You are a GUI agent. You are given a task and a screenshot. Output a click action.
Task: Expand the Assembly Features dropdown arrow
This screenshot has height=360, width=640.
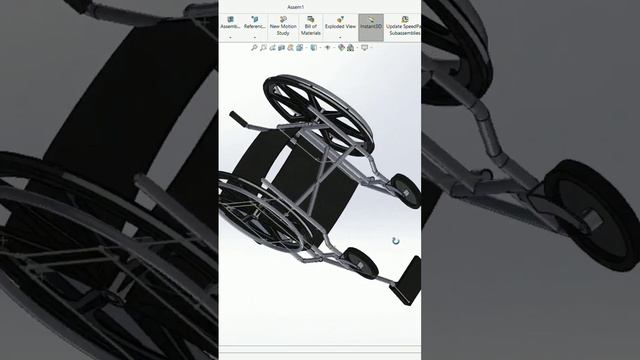pos(230,37)
